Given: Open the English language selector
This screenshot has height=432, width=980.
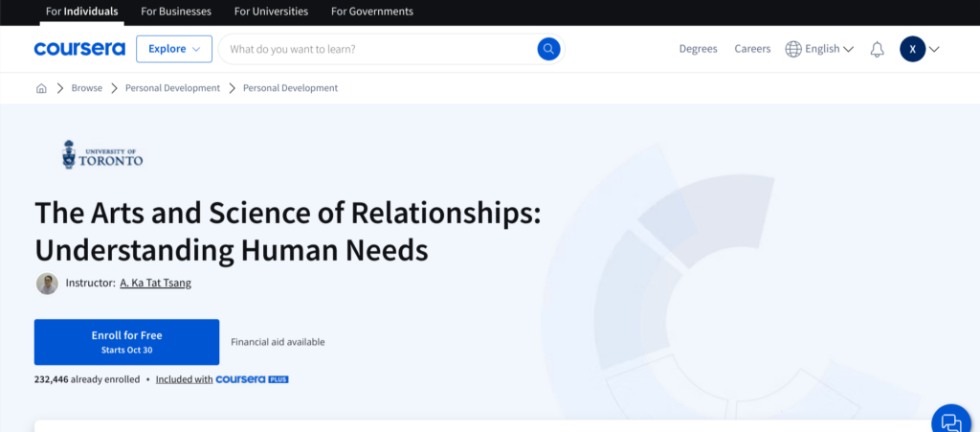Looking at the screenshot, I should 819,49.
